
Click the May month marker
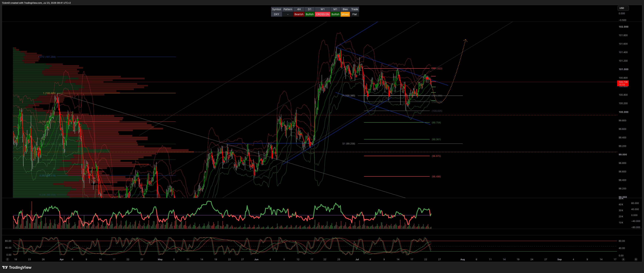(x=160, y=259)
